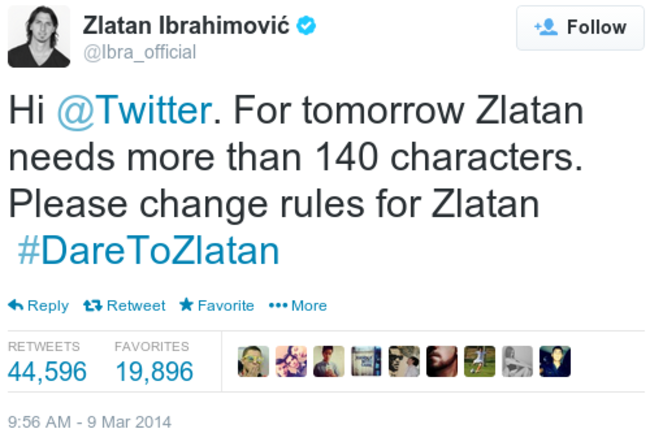View the 19,896 favorites count

coord(153,372)
